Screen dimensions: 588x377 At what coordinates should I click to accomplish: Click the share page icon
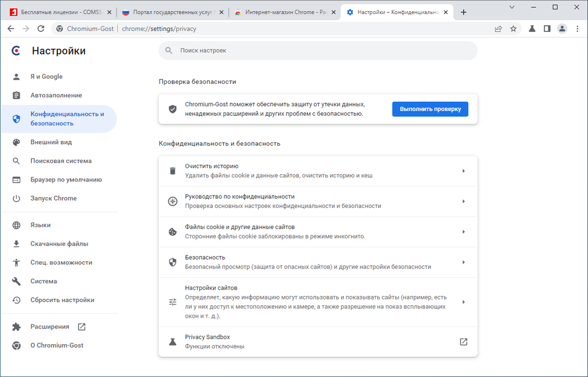click(498, 28)
